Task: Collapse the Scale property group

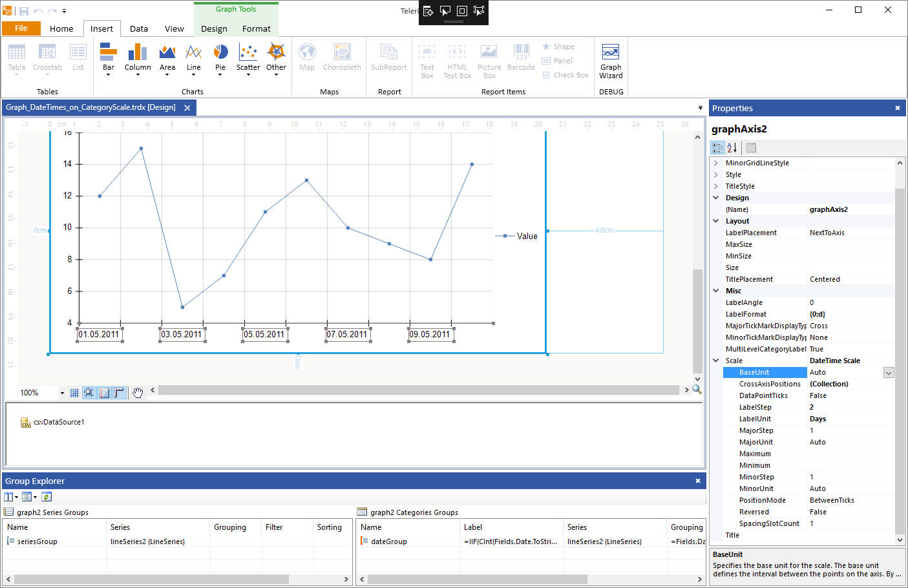Action: click(x=715, y=361)
